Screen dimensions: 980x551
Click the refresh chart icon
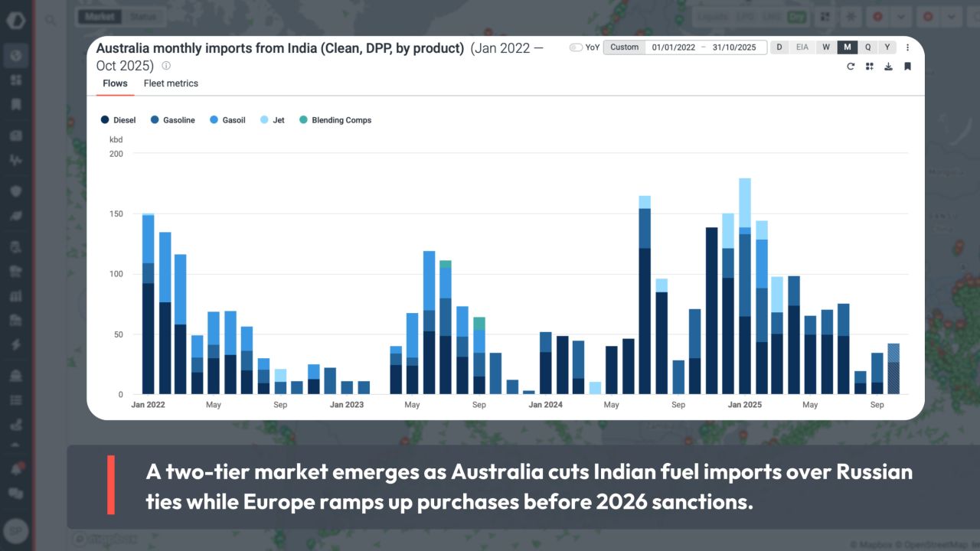pyautogui.click(x=850, y=67)
